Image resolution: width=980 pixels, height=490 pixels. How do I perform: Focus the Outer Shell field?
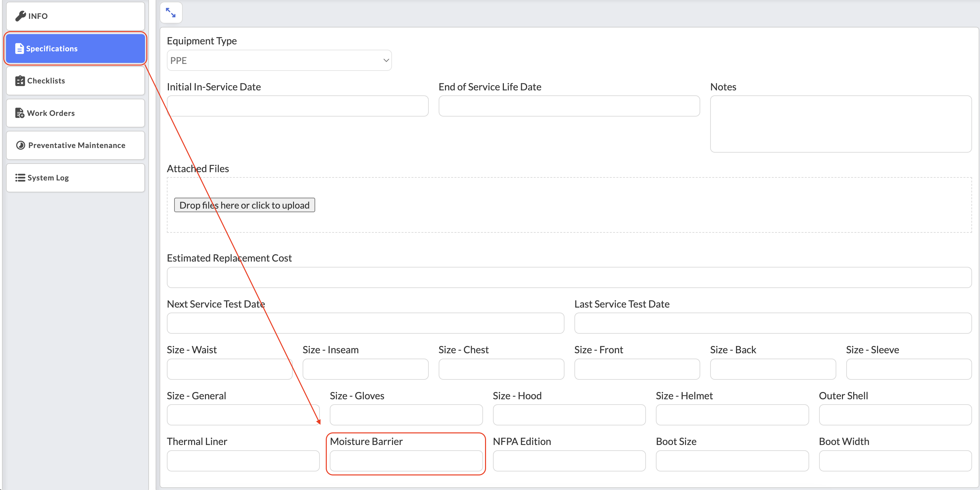(895, 415)
